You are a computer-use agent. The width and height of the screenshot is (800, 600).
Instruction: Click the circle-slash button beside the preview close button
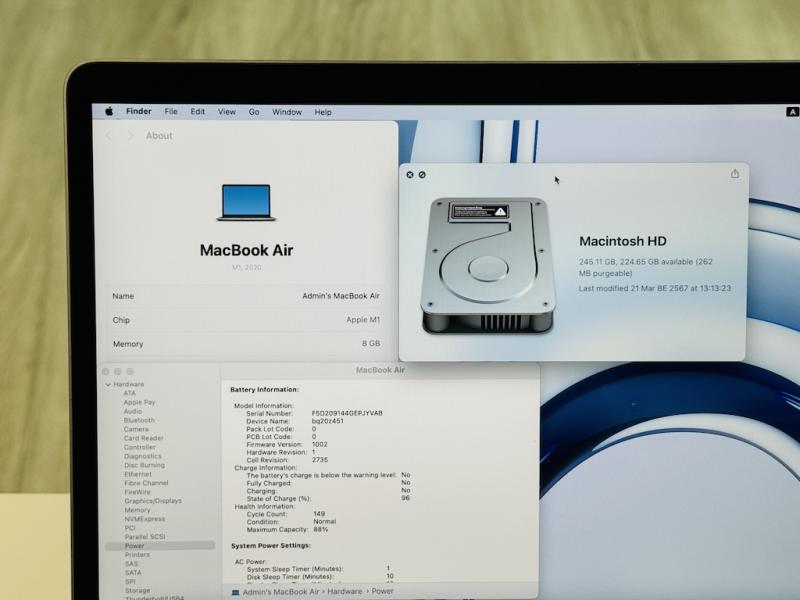422,175
